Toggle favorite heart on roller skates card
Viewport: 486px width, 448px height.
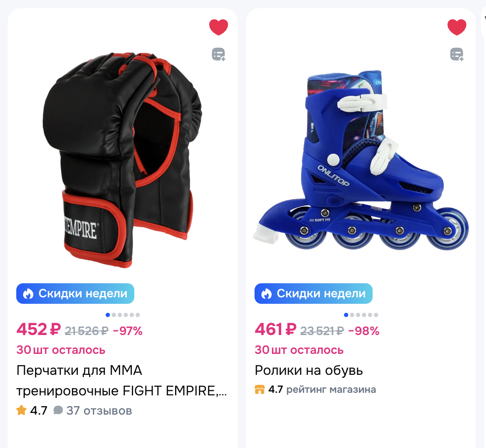457,27
